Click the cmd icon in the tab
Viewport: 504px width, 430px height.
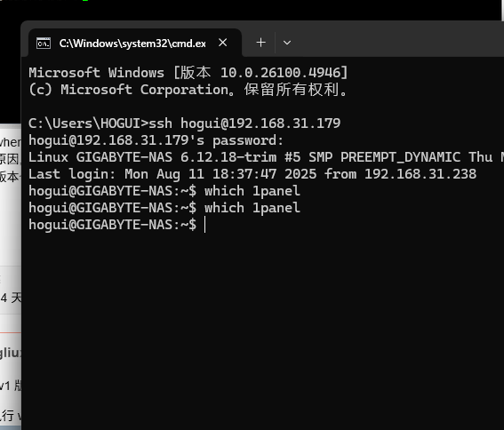(44, 43)
